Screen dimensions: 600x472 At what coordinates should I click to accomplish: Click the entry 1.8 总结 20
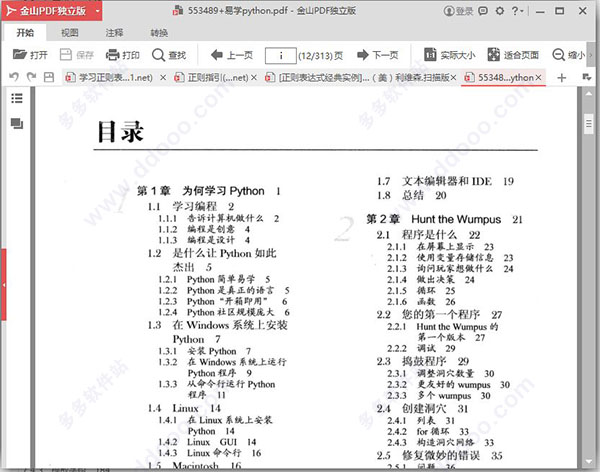click(x=411, y=195)
